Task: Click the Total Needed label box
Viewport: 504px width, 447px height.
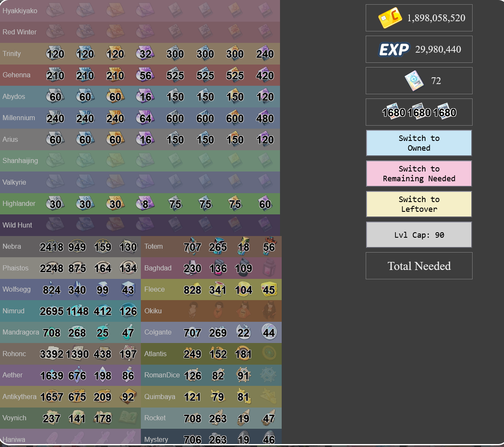Action: tap(419, 266)
